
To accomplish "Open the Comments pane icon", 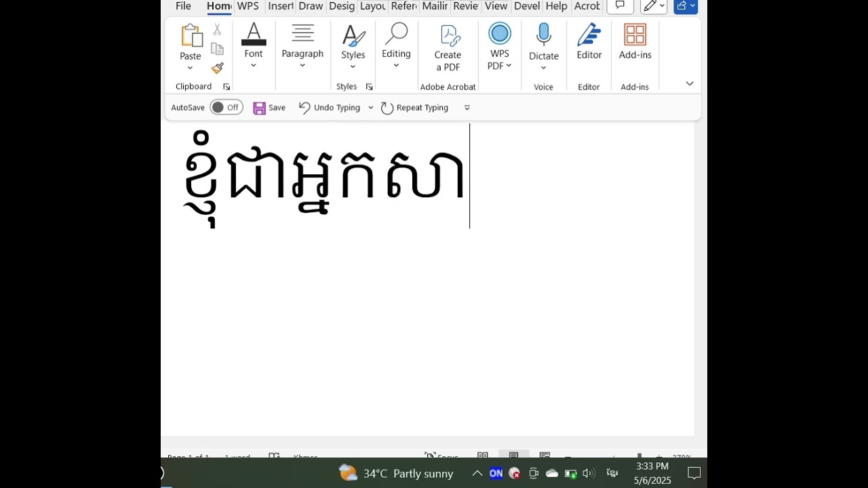I will [x=620, y=5].
